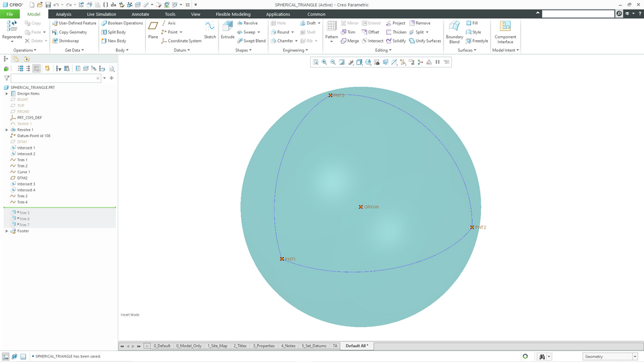This screenshot has height=362, width=644.
Task: Select the 3_Properties bottom tab
Action: (x=264, y=346)
